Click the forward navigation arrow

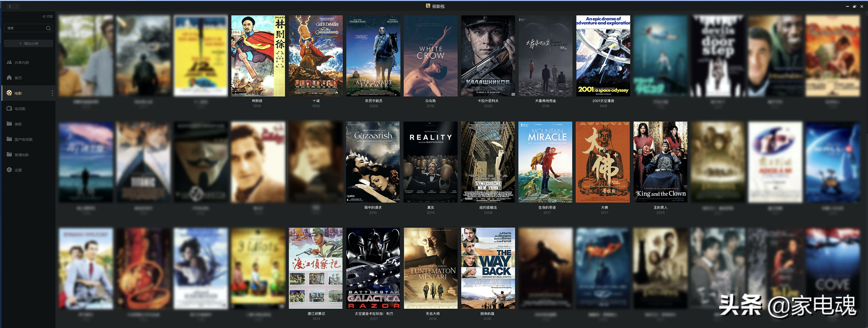[x=16, y=6]
